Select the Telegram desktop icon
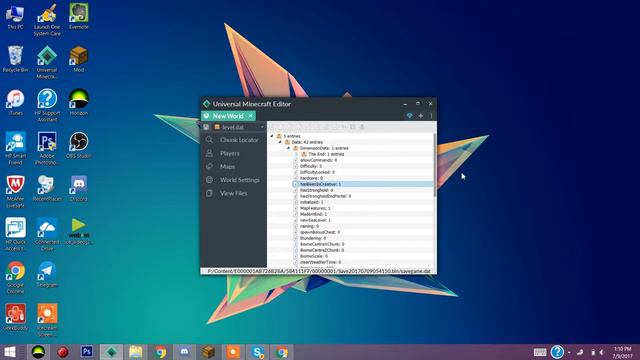 click(47, 275)
